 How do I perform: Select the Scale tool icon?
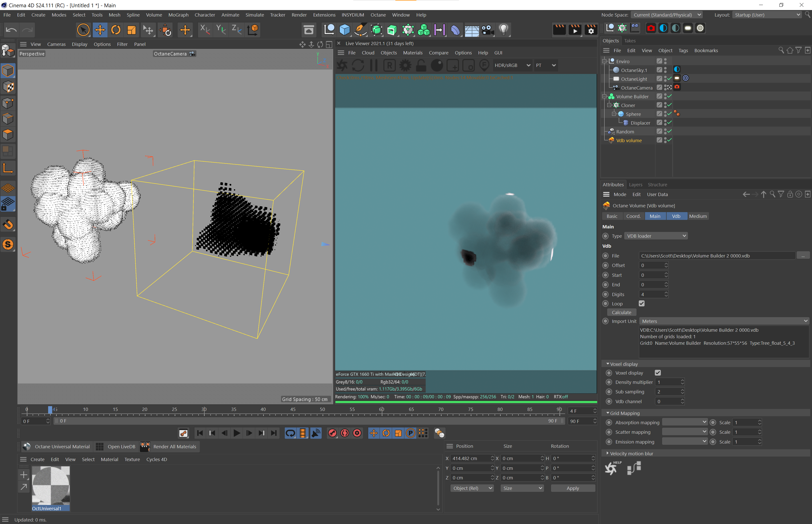point(132,30)
